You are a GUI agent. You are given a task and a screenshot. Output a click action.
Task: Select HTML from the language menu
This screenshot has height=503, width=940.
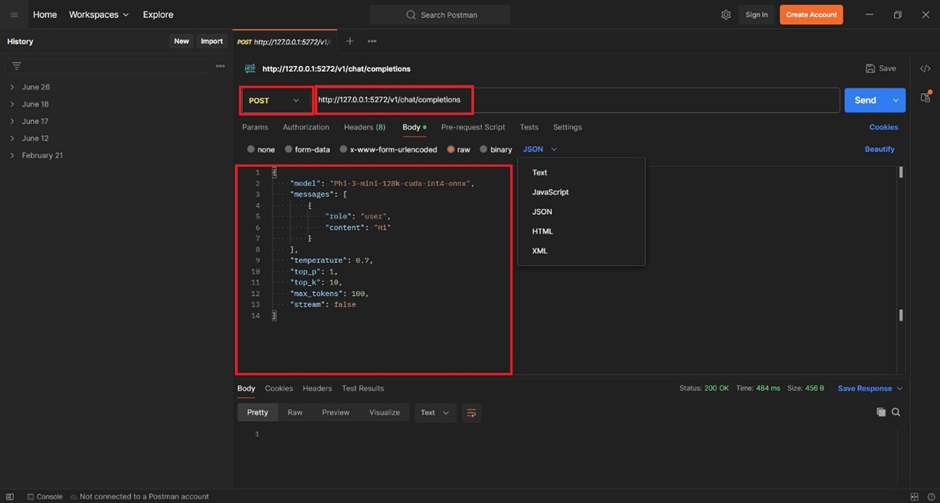pyautogui.click(x=542, y=231)
